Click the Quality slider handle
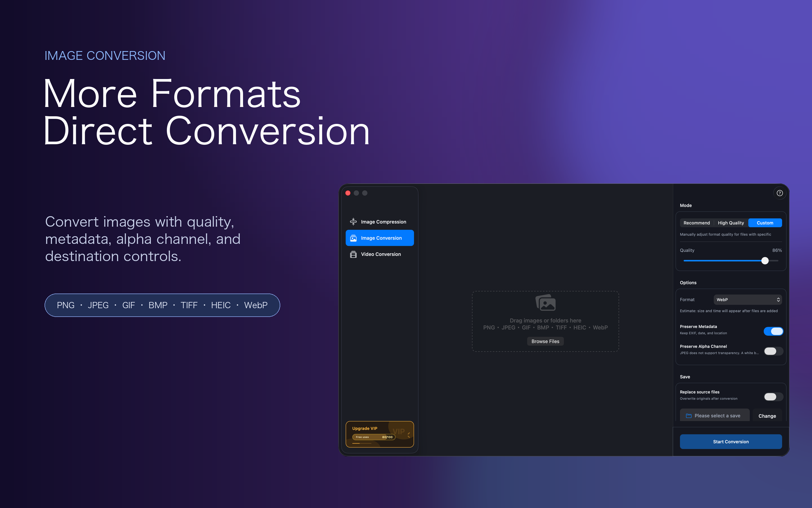Screen dimensions: 812x508 click(x=765, y=261)
